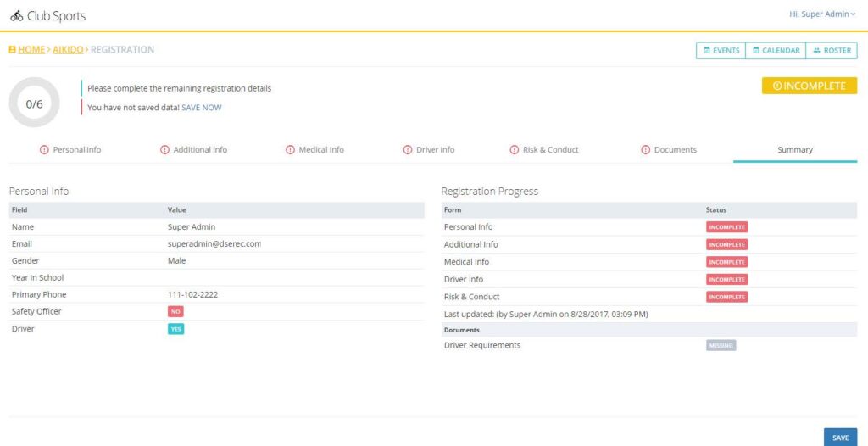Click the Last updated by Super Admin text

(x=546, y=314)
